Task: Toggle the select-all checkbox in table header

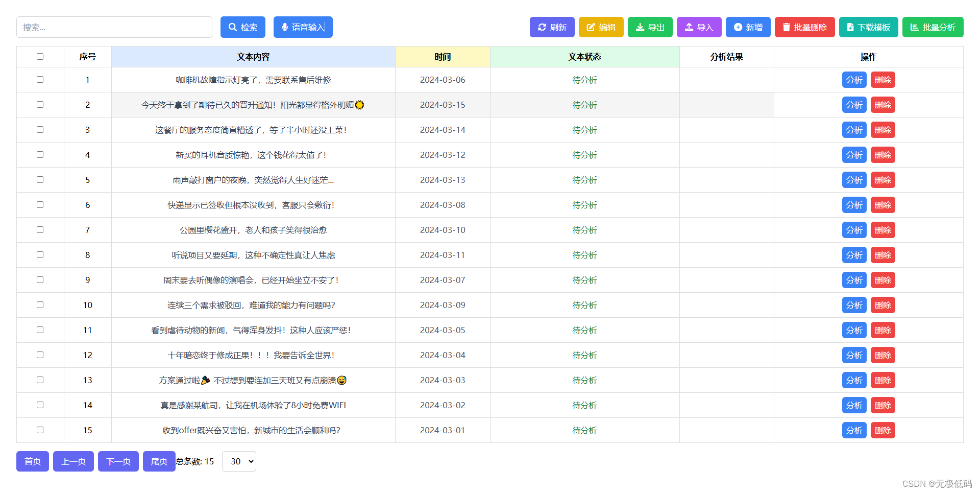Action: pos(40,57)
